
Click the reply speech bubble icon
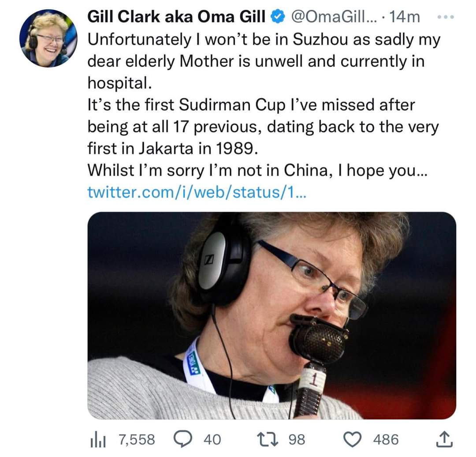[182, 439]
